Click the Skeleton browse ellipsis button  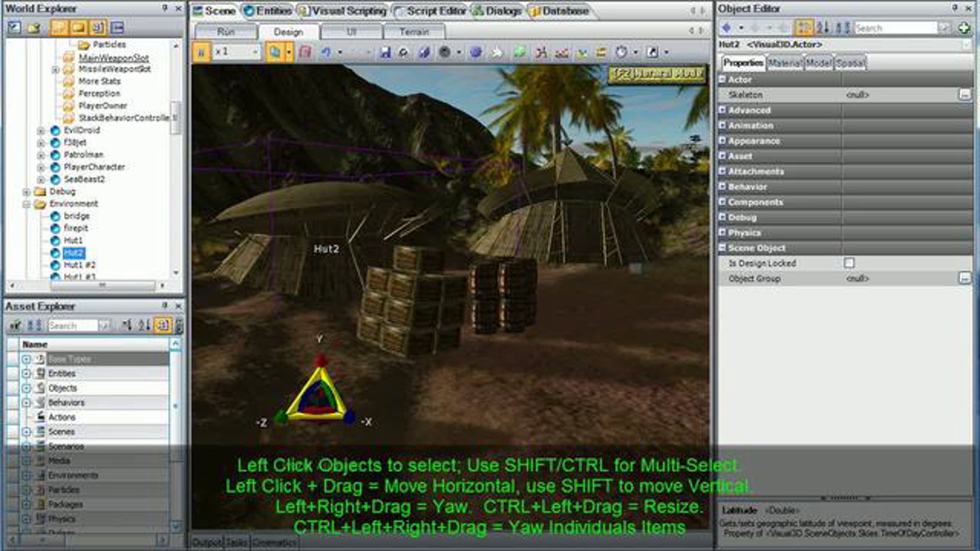pyautogui.click(x=964, y=95)
